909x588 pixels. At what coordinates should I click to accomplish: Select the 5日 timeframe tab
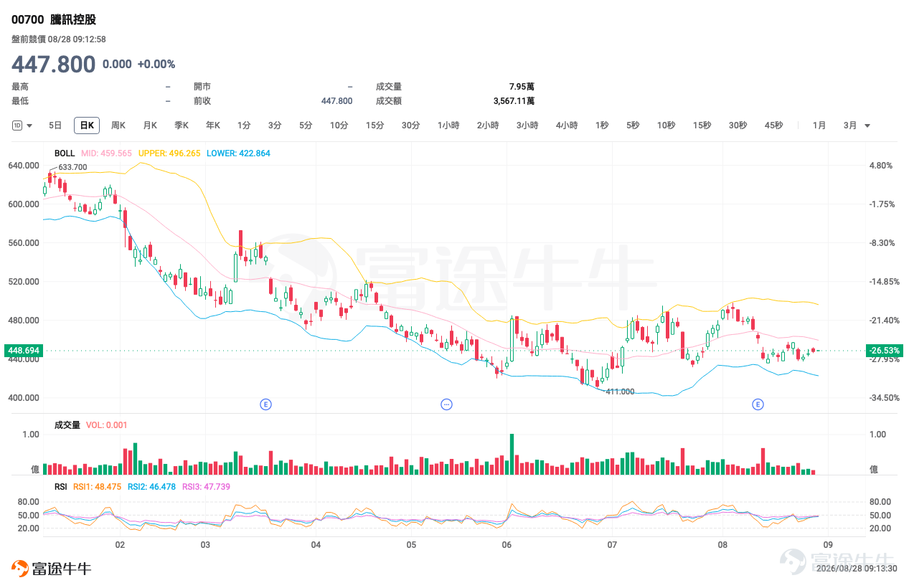(55, 125)
